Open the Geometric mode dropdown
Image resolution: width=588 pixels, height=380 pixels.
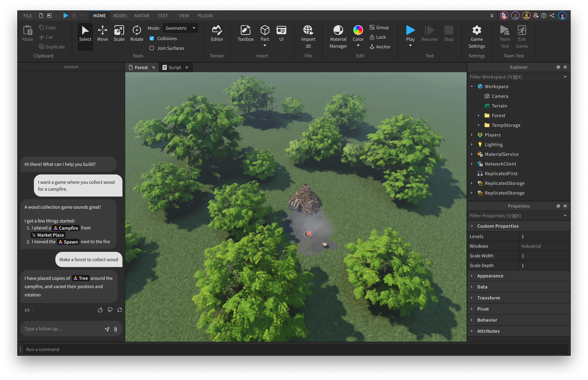[x=180, y=28]
